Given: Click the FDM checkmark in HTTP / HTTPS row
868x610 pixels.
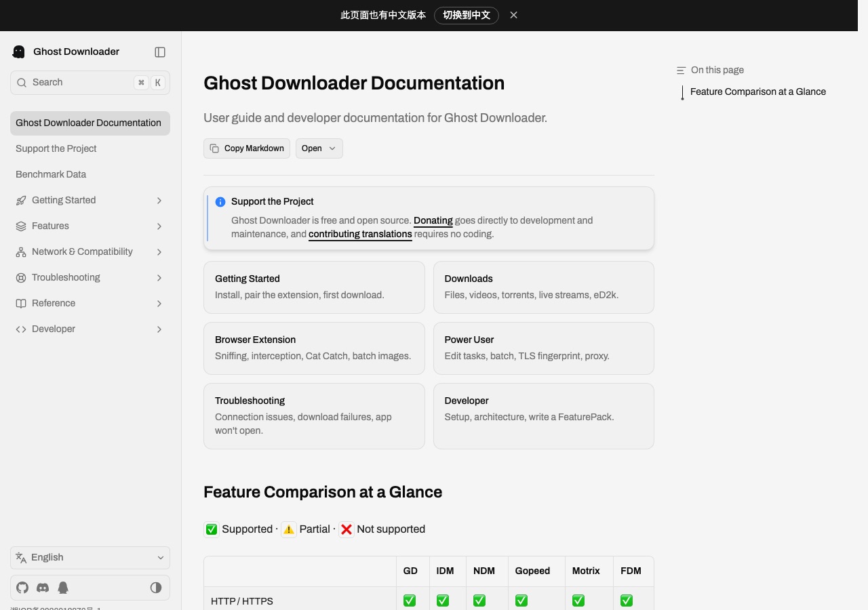Looking at the screenshot, I should click(x=627, y=601).
